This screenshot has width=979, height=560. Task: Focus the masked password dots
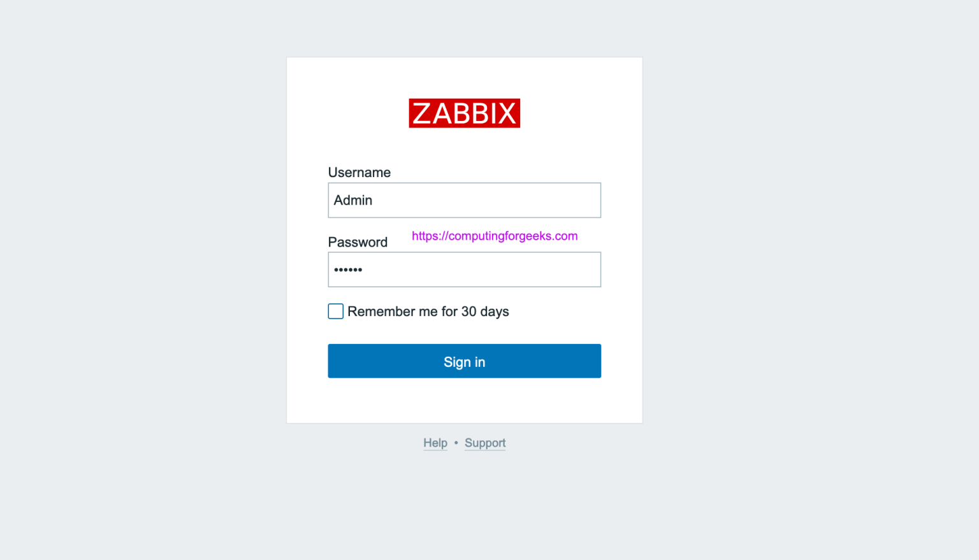(x=348, y=269)
